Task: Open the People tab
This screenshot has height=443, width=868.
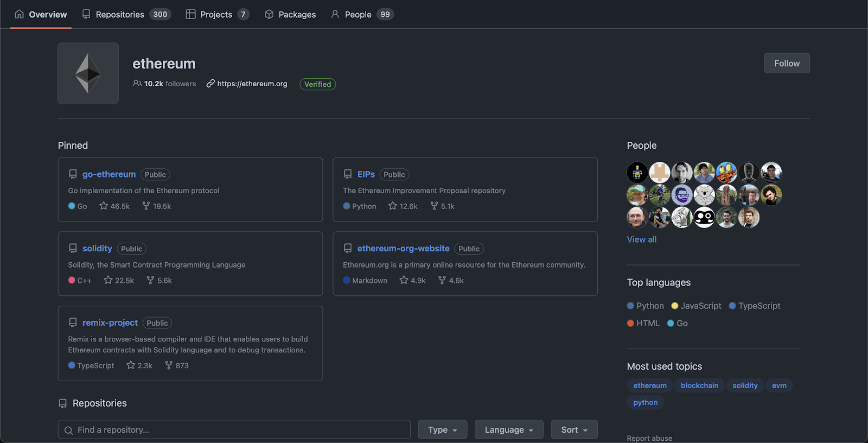Action: coord(362,15)
